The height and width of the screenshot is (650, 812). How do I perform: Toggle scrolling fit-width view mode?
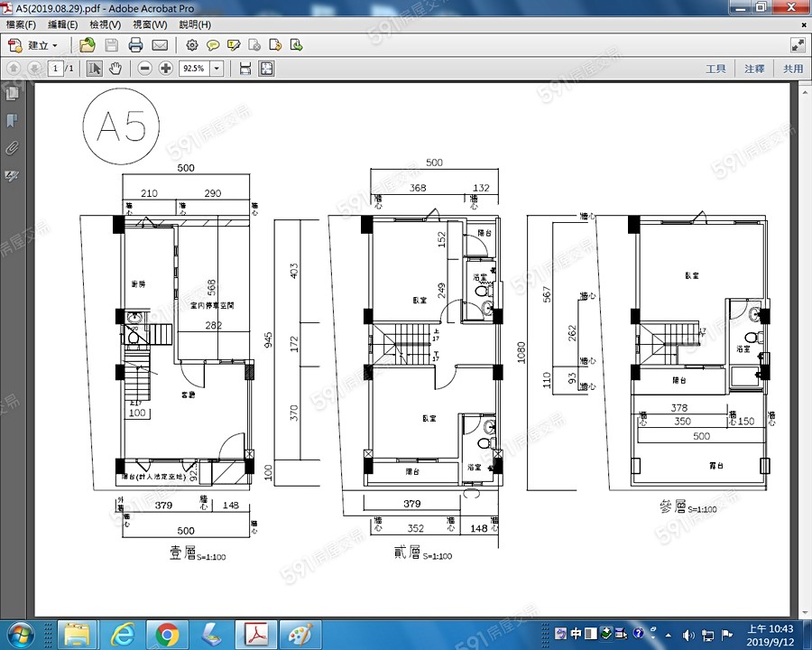click(245, 69)
